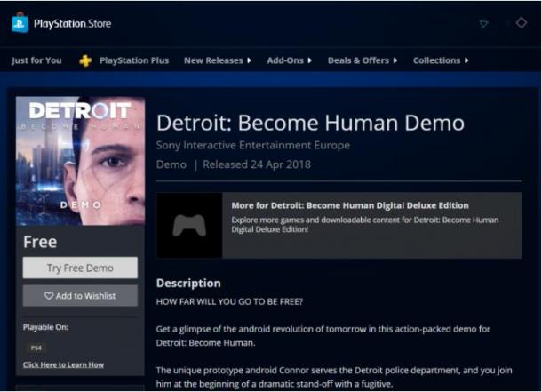Expand the Add-Ons menu arrow
542x392 pixels.
tap(310, 60)
